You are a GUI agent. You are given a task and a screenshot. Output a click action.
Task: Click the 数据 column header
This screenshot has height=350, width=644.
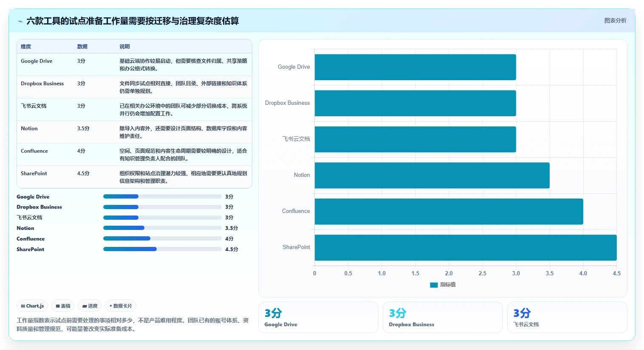click(x=82, y=47)
